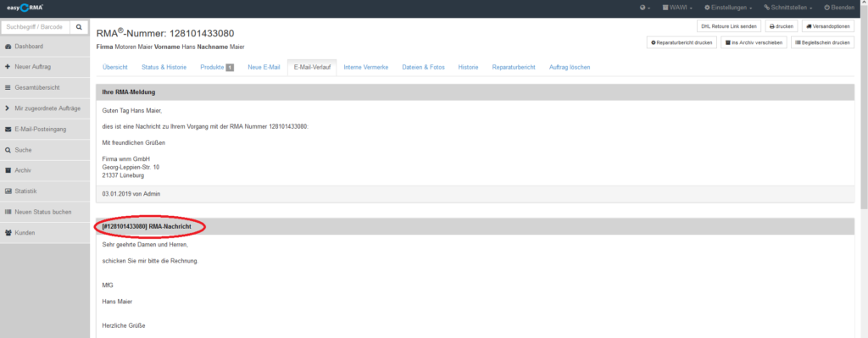Click the Dashboard gauge icon
This screenshot has height=338, width=868.
pyautogui.click(x=8, y=47)
